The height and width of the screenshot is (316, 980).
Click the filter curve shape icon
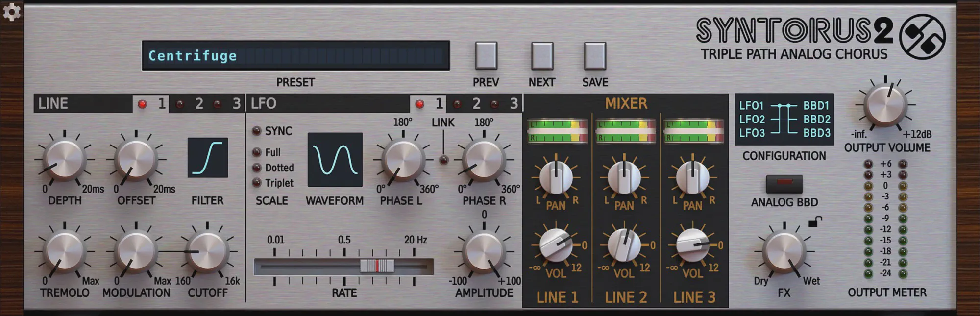(208, 158)
